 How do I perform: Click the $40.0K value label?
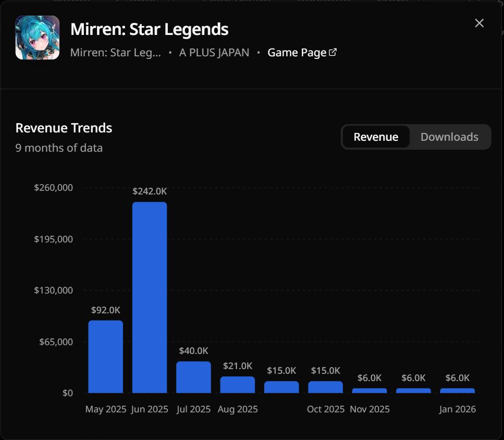coord(193,351)
